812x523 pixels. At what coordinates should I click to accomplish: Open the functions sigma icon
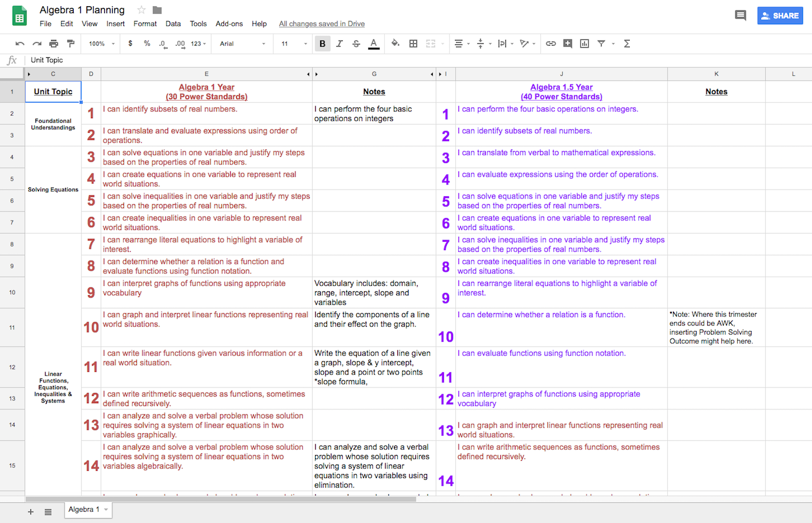(x=627, y=43)
